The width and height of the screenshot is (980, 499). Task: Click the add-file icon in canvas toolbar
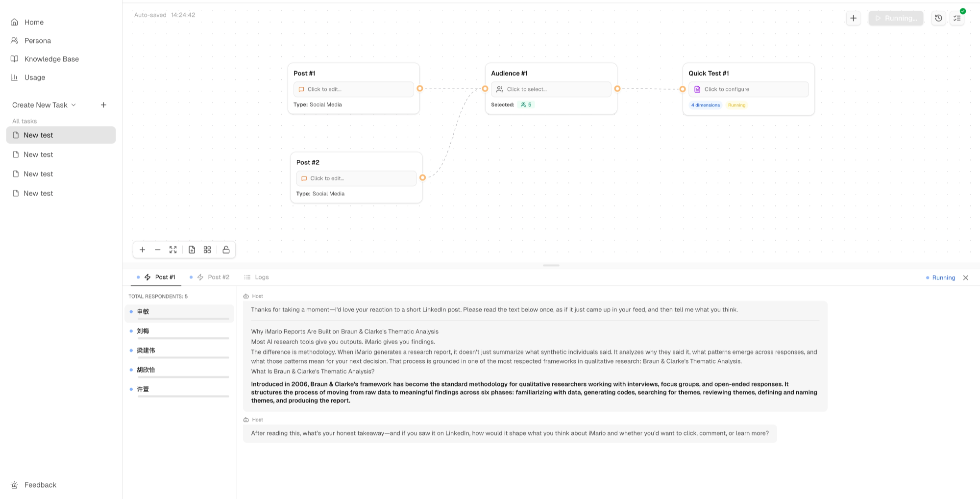(x=192, y=249)
